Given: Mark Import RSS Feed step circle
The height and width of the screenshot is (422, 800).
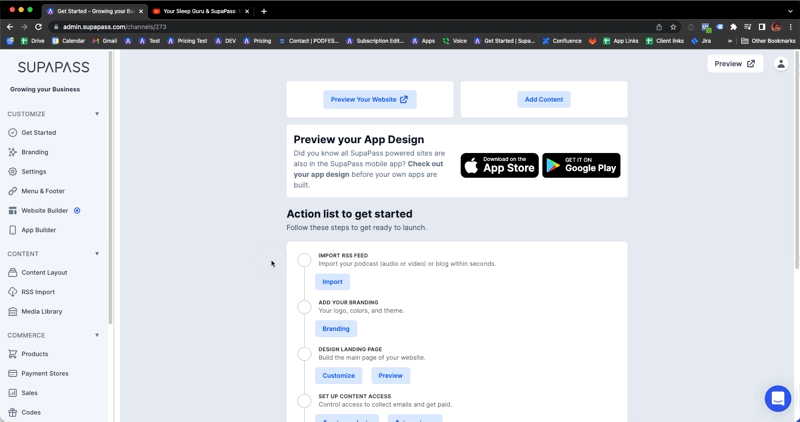Looking at the screenshot, I should pos(304,260).
